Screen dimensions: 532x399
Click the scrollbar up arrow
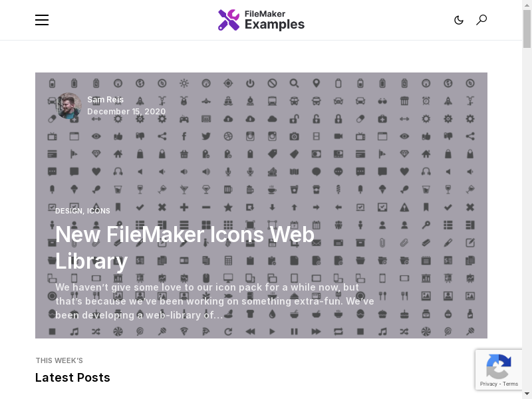(527, 5)
